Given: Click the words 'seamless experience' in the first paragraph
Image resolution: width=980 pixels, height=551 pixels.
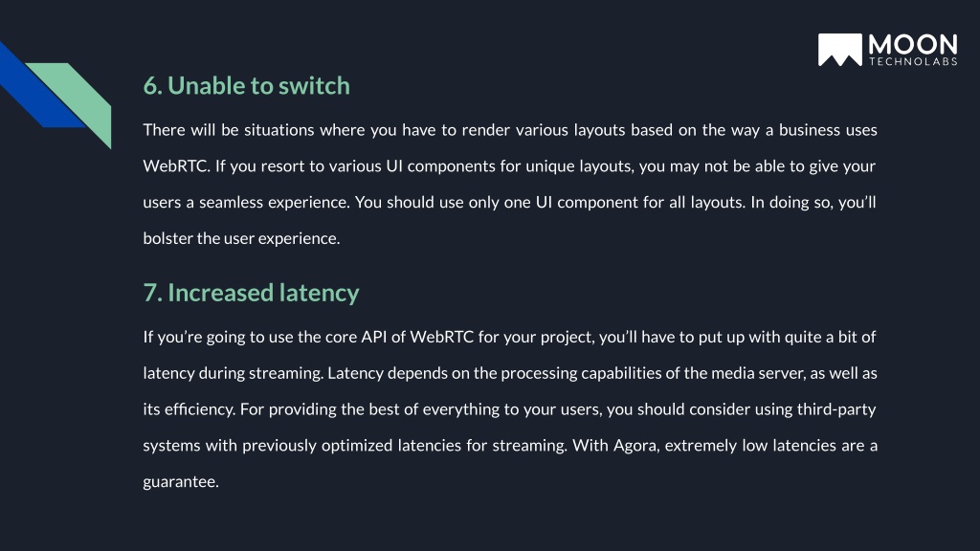Looking at the screenshot, I should click(275, 203).
